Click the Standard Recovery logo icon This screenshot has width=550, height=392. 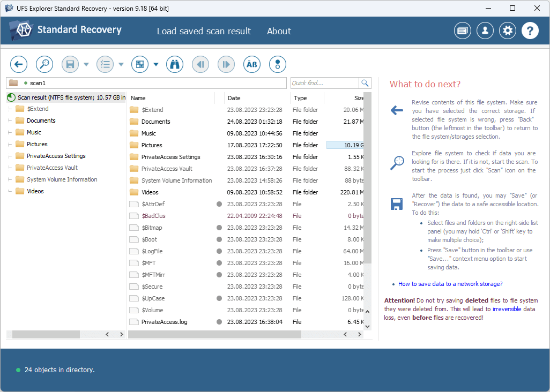point(22,30)
